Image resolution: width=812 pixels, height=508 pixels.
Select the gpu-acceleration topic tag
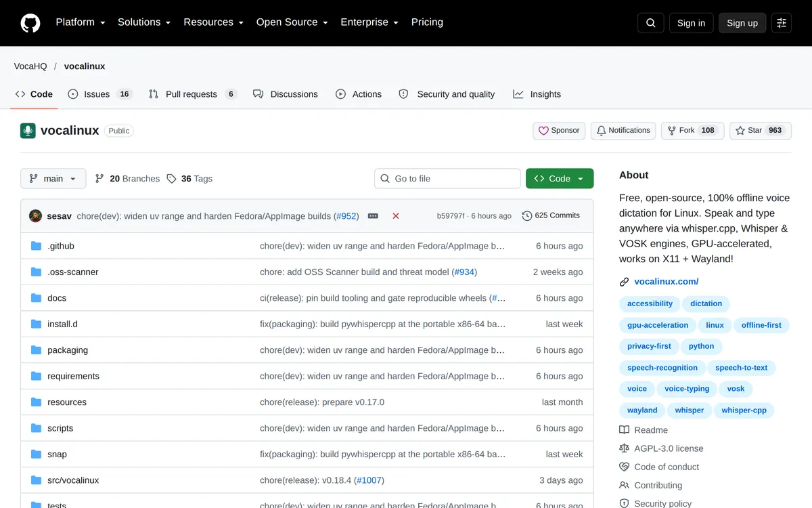[658, 325]
